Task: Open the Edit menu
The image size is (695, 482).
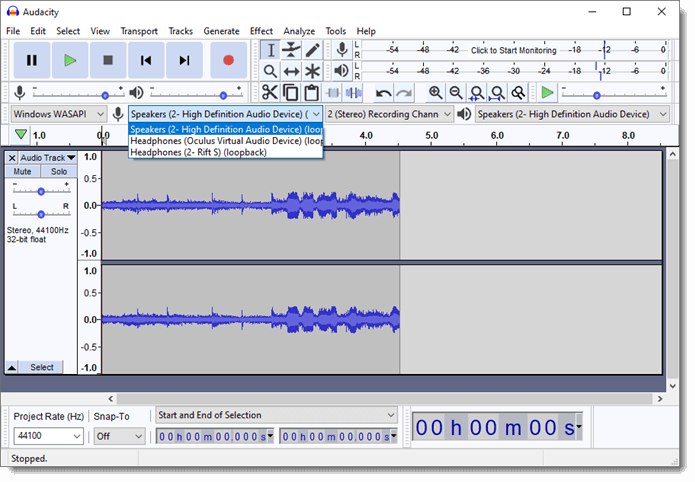Action: 38,31
